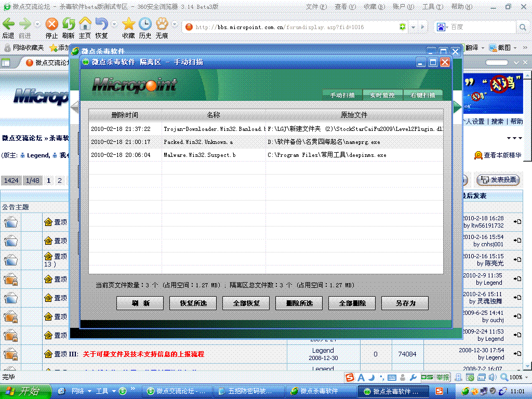Click the Windows 开始 Start button
Image resolution: width=532 pixels, height=399 pixels.
26,391
